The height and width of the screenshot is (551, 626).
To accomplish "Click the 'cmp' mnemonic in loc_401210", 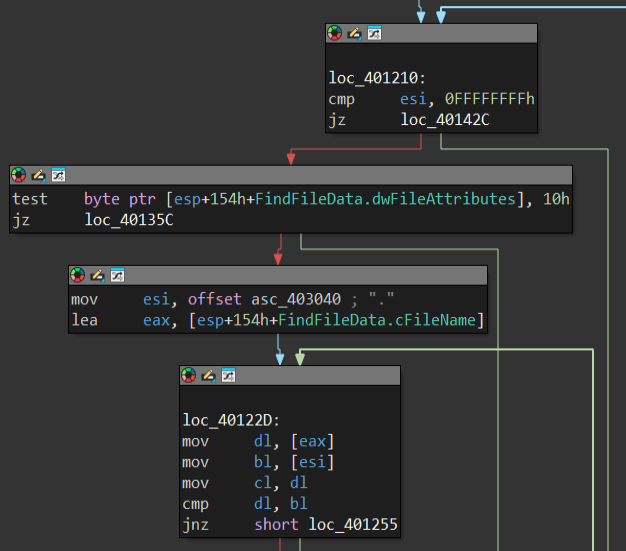I will point(341,99).
